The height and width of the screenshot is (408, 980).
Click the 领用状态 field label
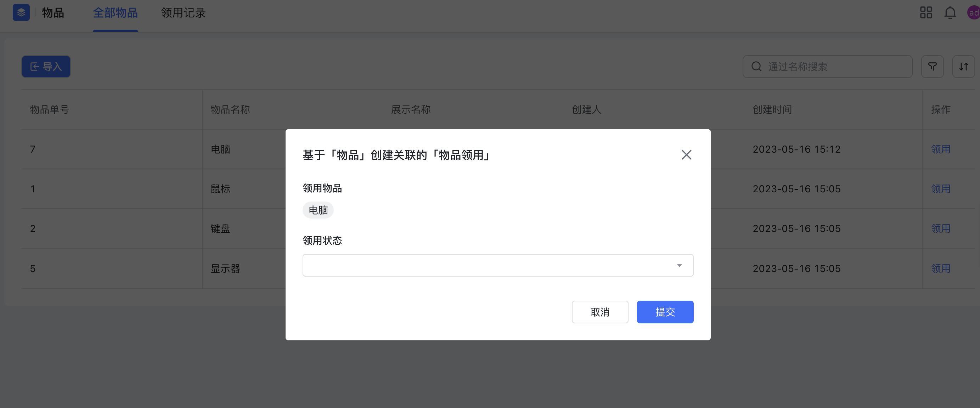pyautogui.click(x=322, y=240)
